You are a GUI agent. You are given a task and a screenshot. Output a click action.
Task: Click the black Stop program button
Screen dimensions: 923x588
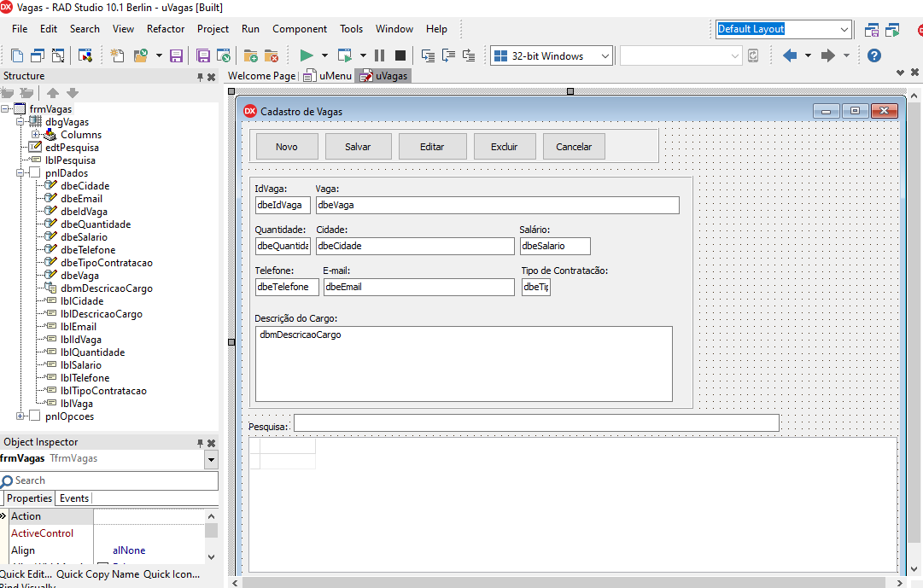click(400, 55)
